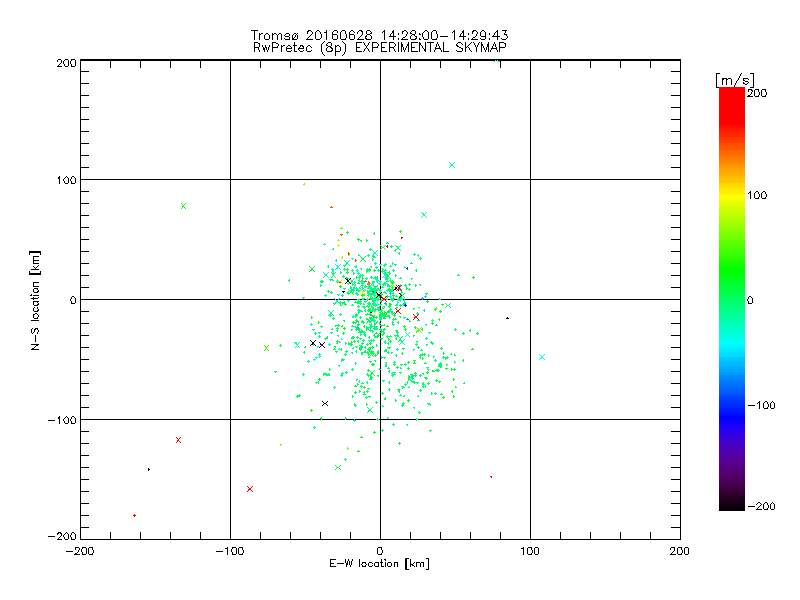Click the y-axis tick label -200
This screenshot has height=600, width=800.
[62, 537]
